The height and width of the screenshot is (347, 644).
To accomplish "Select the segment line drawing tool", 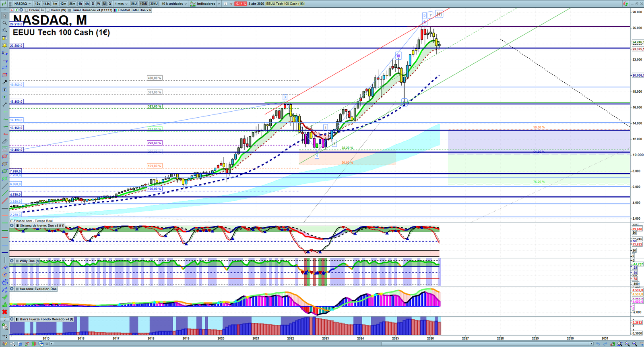I will point(4,105).
